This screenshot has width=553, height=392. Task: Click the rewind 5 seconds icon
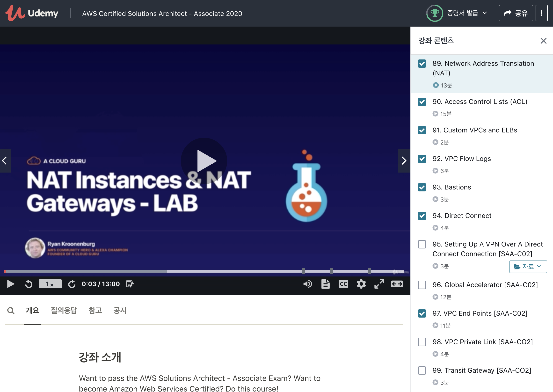pos(29,284)
